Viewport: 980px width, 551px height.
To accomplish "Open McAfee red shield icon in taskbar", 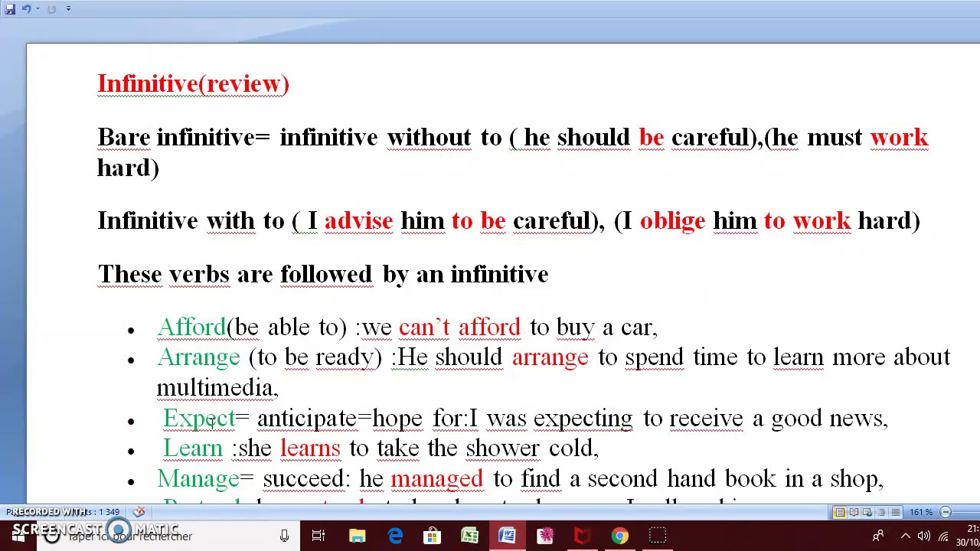I will 582,536.
